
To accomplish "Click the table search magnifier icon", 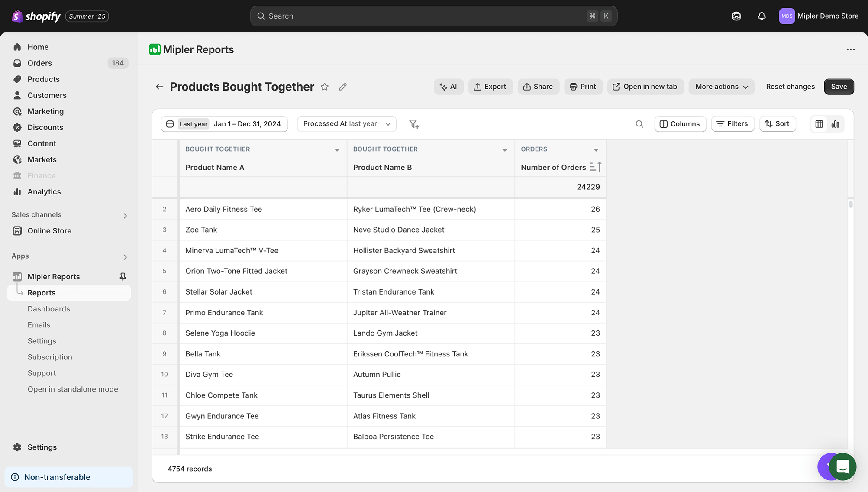I will pos(639,124).
